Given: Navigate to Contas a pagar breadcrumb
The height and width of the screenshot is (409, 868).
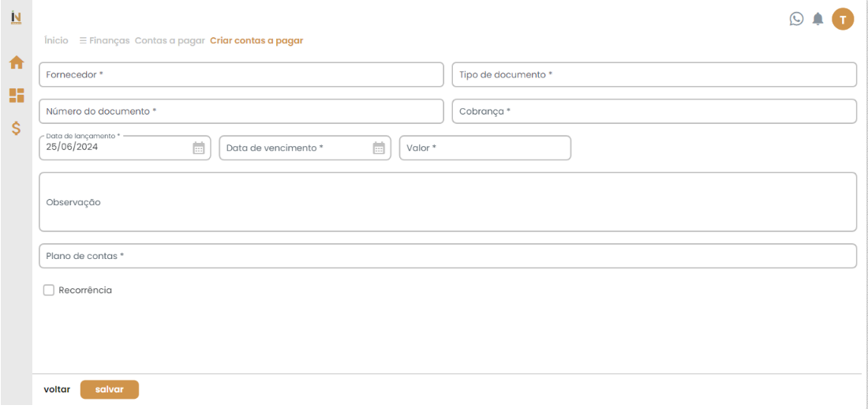Looking at the screenshot, I should click(x=170, y=40).
